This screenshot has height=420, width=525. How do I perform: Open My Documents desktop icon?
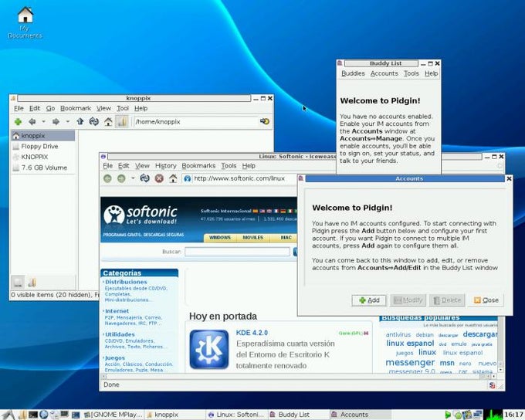(25, 22)
